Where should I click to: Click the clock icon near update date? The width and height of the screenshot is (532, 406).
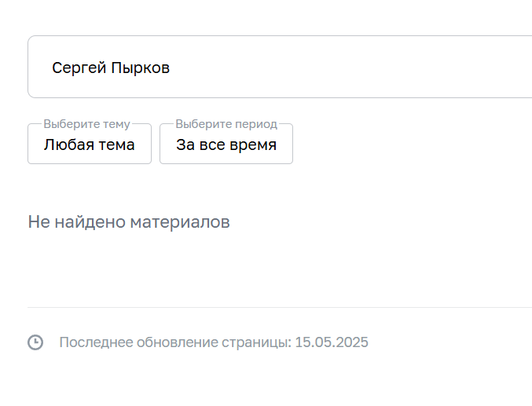[35, 342]
